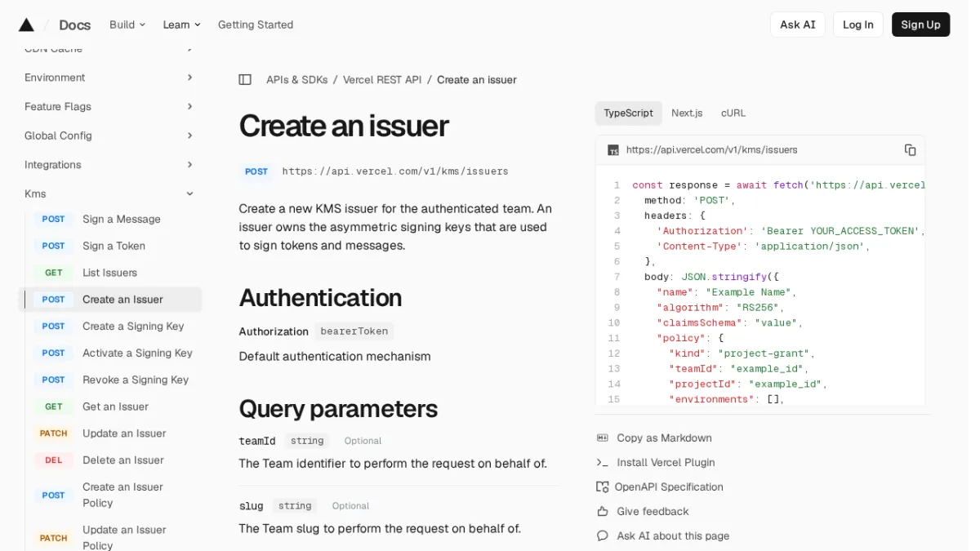Click the code block URL header text
Image resolution: width=980 pixels, height=551 pixels.
[711, 150]
